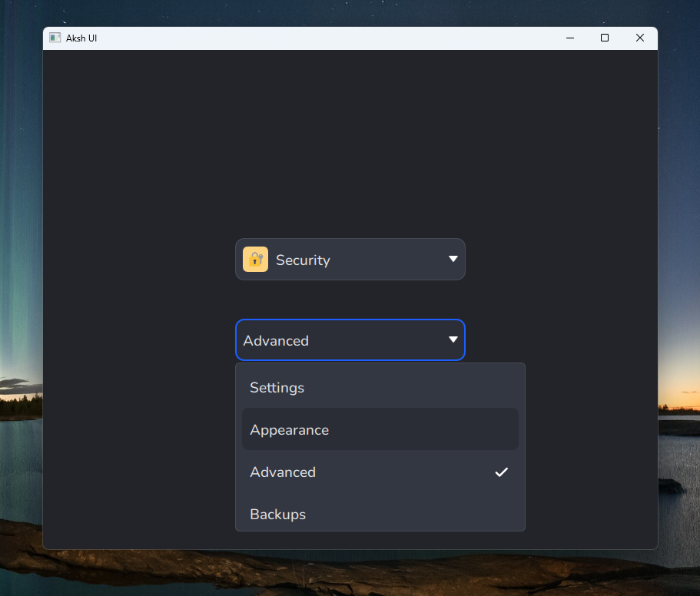Expand the Security dropdown arrow
Image resolution: width=700 pixels, height=596 pixels.
[453, 259]
